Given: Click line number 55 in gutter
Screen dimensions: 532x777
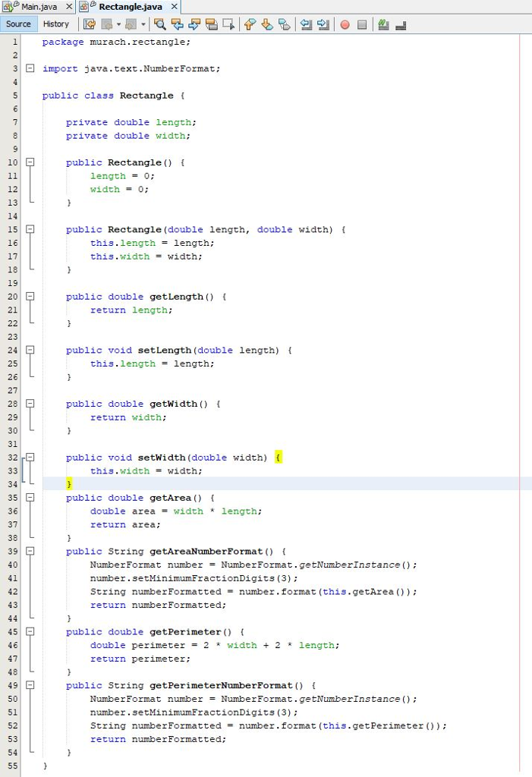Looking at the screenshot, I should (12, 766).
